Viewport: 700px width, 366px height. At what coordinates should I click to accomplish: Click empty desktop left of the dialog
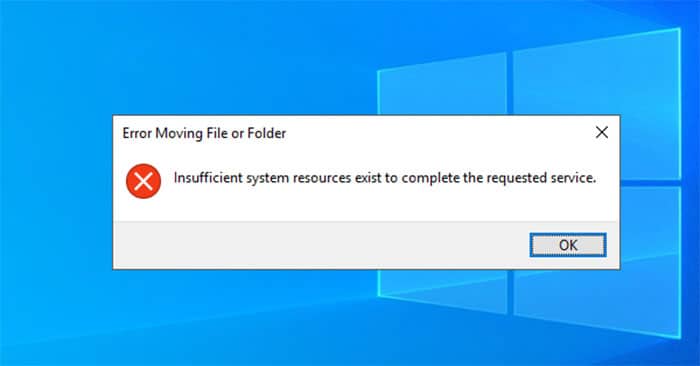(56, 192)
